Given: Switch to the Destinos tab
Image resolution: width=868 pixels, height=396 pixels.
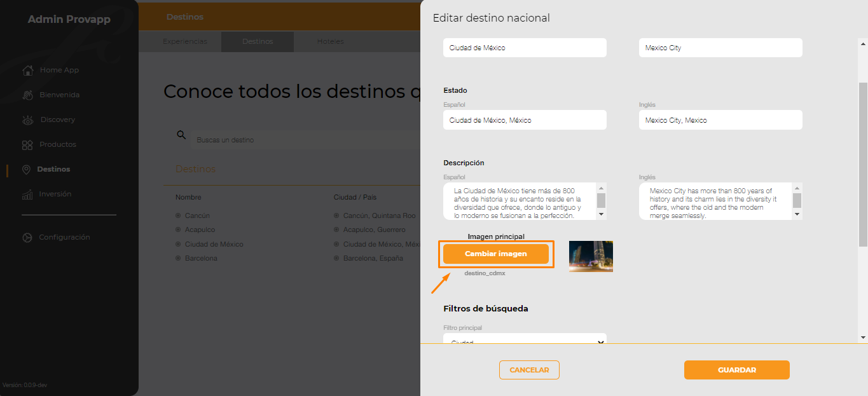Looking at the screenshot, I should tap(258, 41).
